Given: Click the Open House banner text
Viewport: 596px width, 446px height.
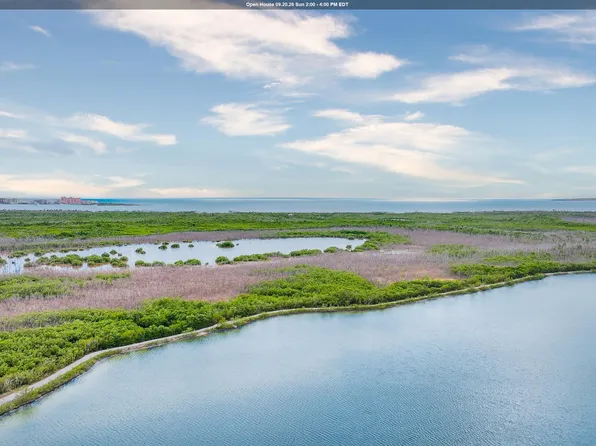Looking at the screenshot, I should pos(297,5).
